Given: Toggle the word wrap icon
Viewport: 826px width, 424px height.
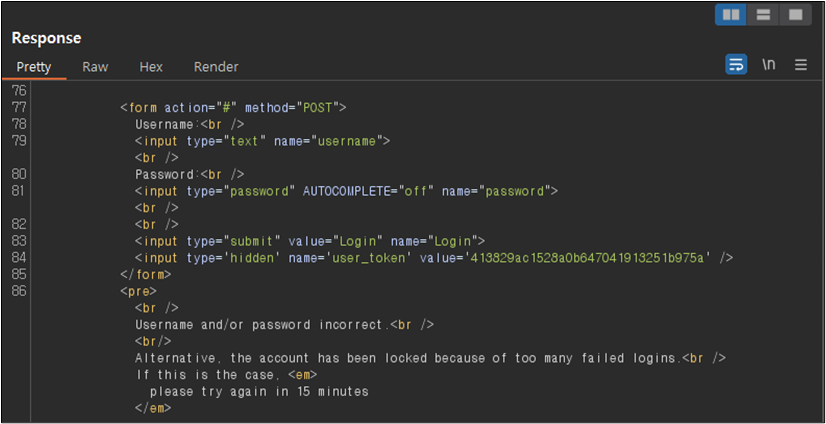Looking at the screenshot, I should [x=736, y=65].
